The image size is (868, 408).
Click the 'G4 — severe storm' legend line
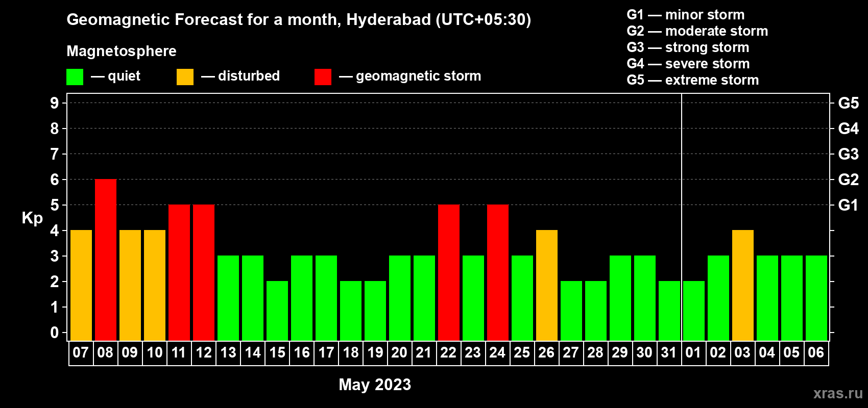pyautogui.click(x=688, y=64)
